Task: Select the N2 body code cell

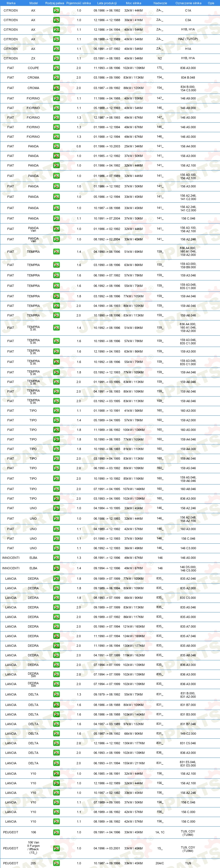Action: point(160,58)
